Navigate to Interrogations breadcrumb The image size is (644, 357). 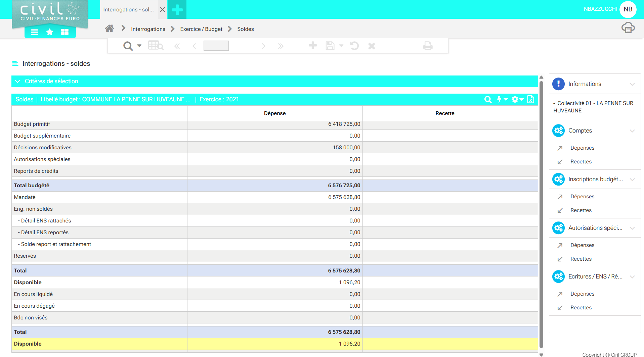pos(148,29)
